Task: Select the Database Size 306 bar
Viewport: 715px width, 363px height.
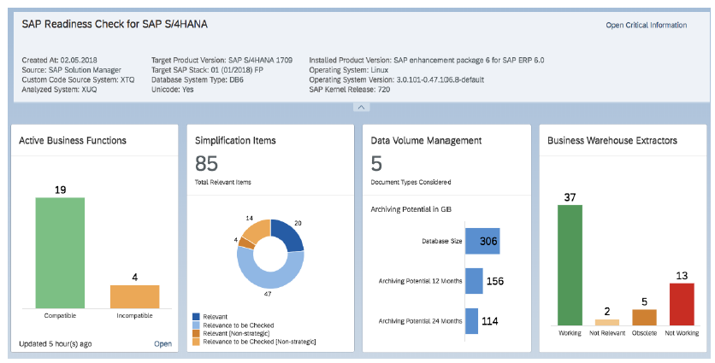Action: 482,241
